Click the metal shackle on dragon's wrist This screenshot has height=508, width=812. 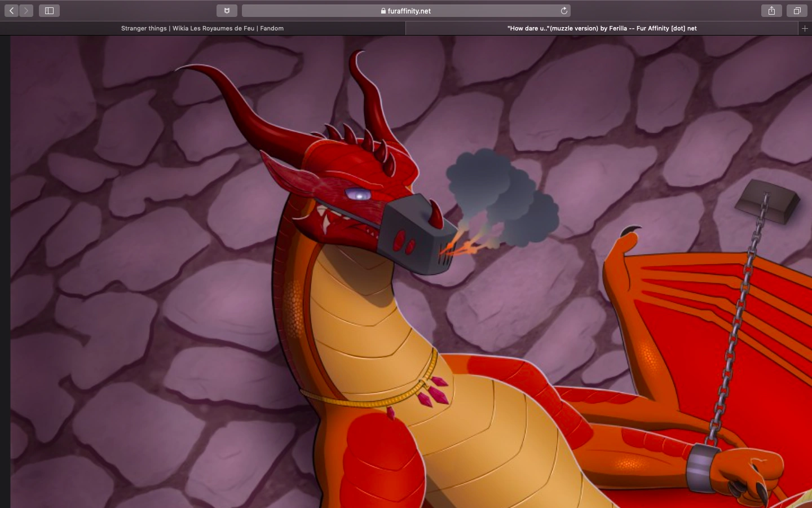click(x=700, y=466)
